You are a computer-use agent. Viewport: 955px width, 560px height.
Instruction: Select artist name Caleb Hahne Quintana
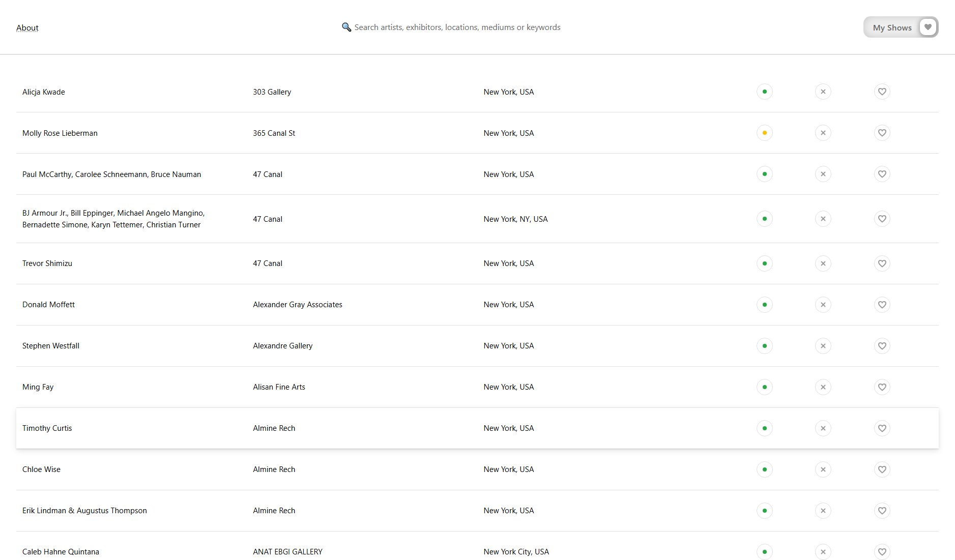tap(61, 552)
